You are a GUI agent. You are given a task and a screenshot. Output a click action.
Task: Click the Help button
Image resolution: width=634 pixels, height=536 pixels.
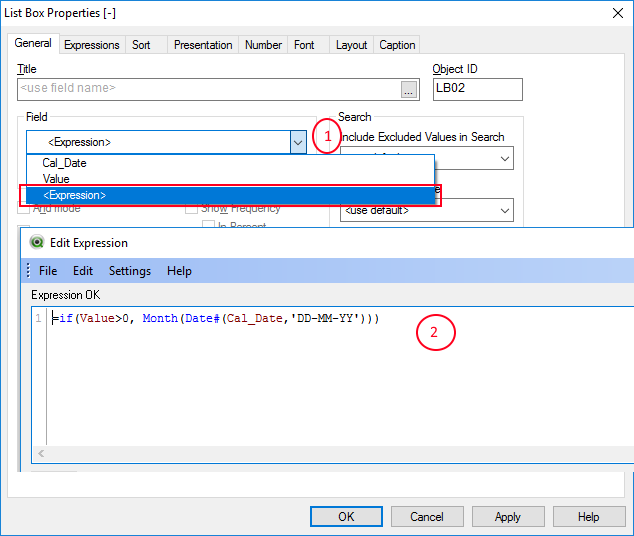click(x=588, y=517)
